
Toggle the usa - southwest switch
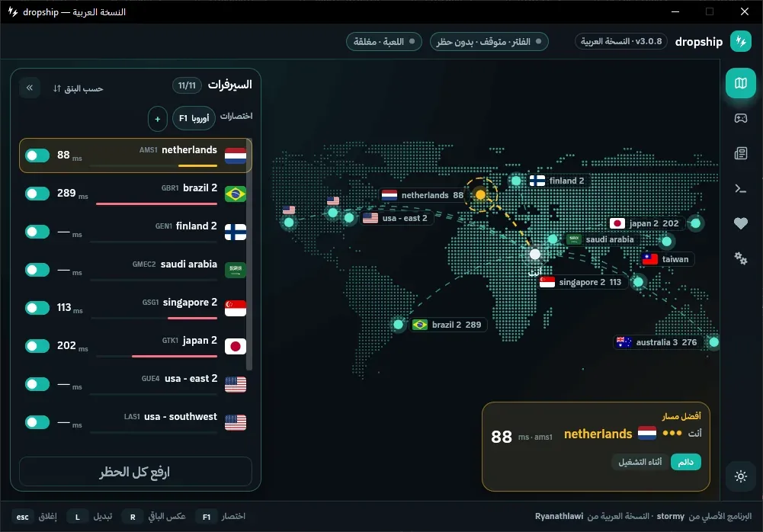pyautogui.click(x=37, y=422)
